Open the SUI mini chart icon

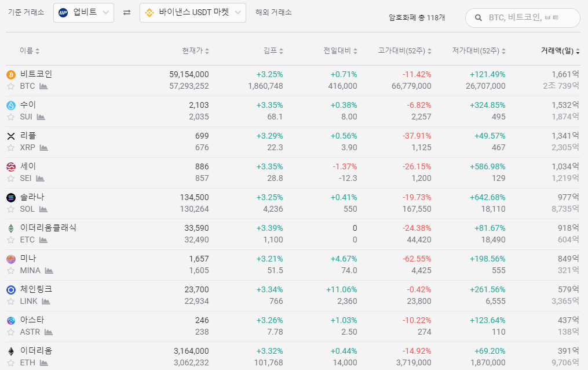41,117
